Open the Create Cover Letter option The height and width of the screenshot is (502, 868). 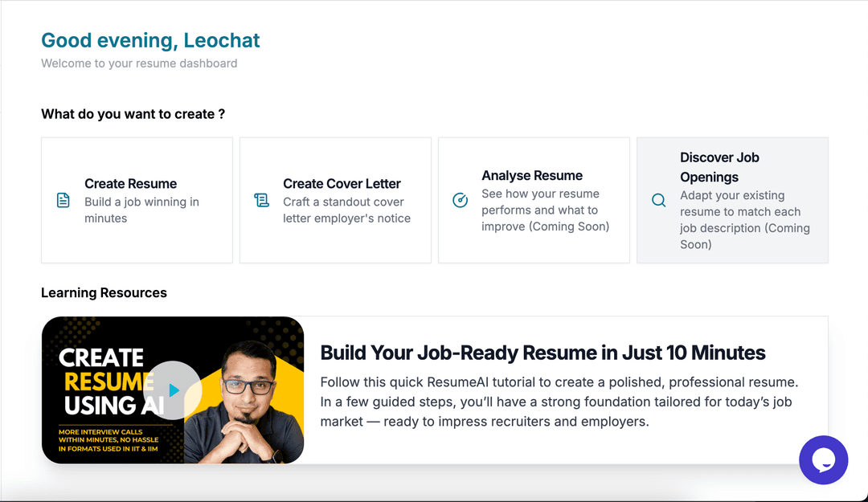click(x=342, y=183)
